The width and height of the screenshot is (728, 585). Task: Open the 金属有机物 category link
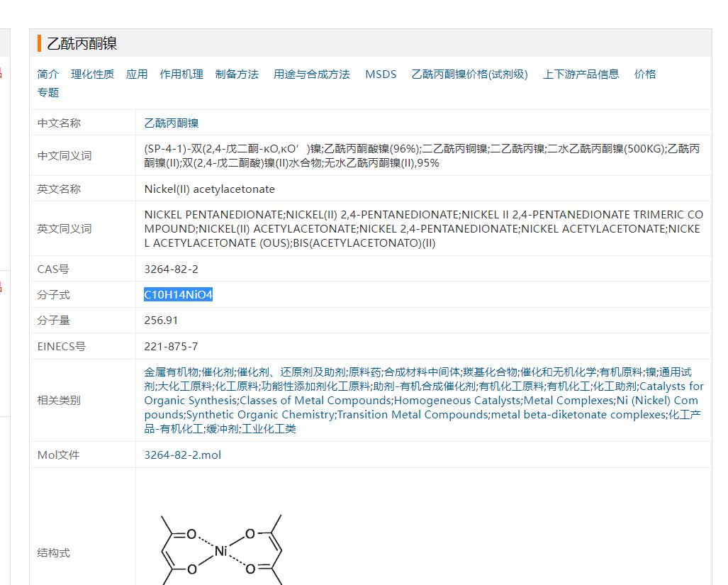172,372
